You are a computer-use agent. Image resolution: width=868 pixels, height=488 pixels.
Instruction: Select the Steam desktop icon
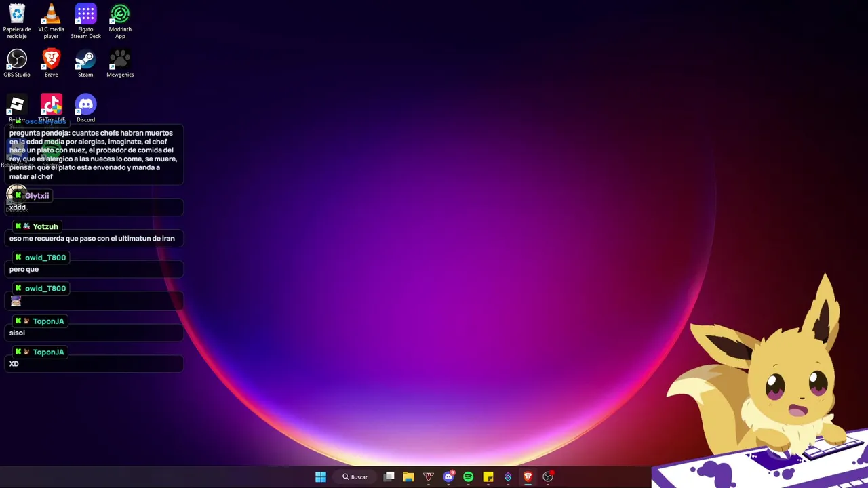pos(85,63)
